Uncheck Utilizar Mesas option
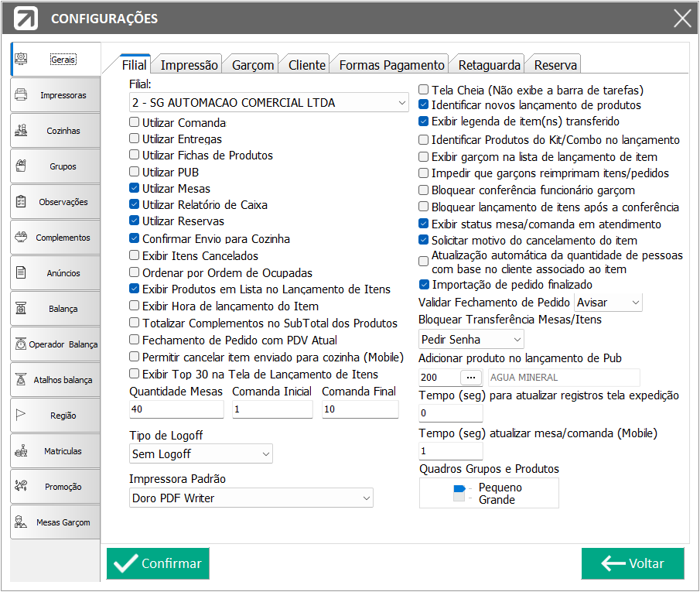 pos(134,187)
